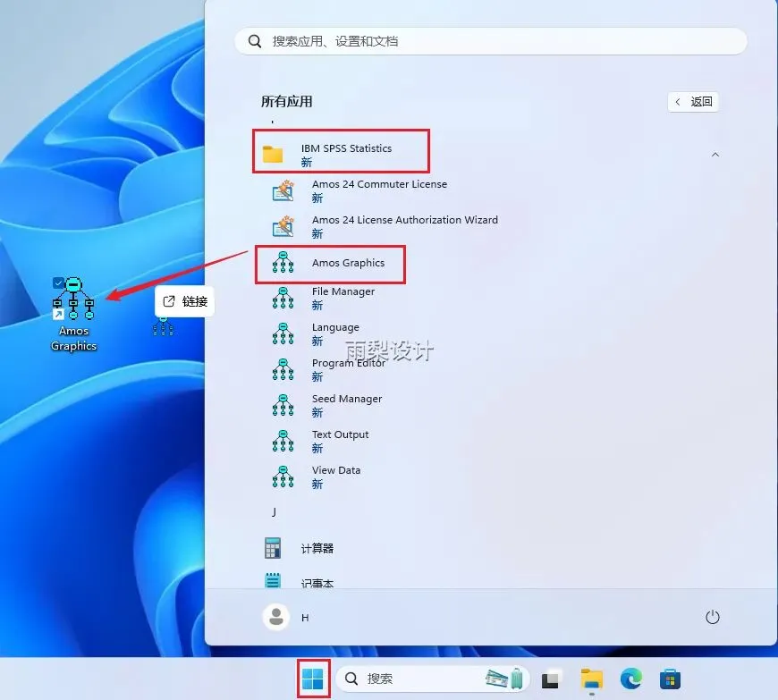The width and height of the screenshot is (778, 700).
Task: Click the 计算器 label text
Action: coord(317,548)
